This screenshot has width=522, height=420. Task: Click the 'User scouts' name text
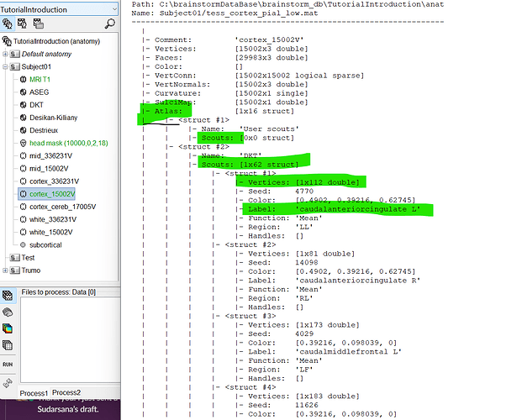point(269,129)
